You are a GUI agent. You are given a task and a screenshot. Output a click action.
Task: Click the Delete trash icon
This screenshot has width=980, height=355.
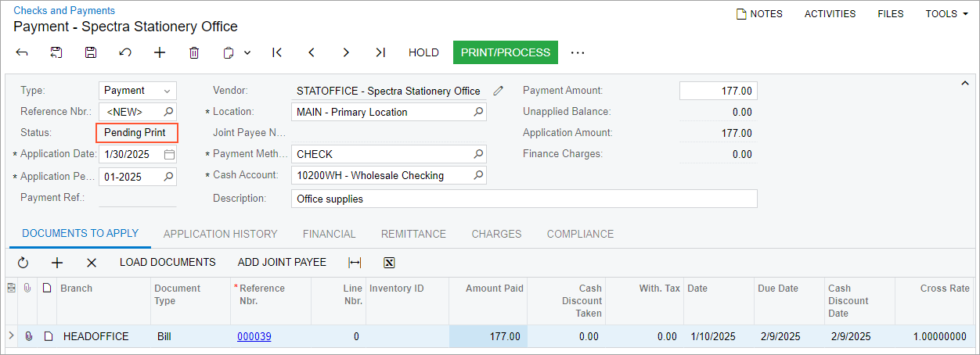194,52
